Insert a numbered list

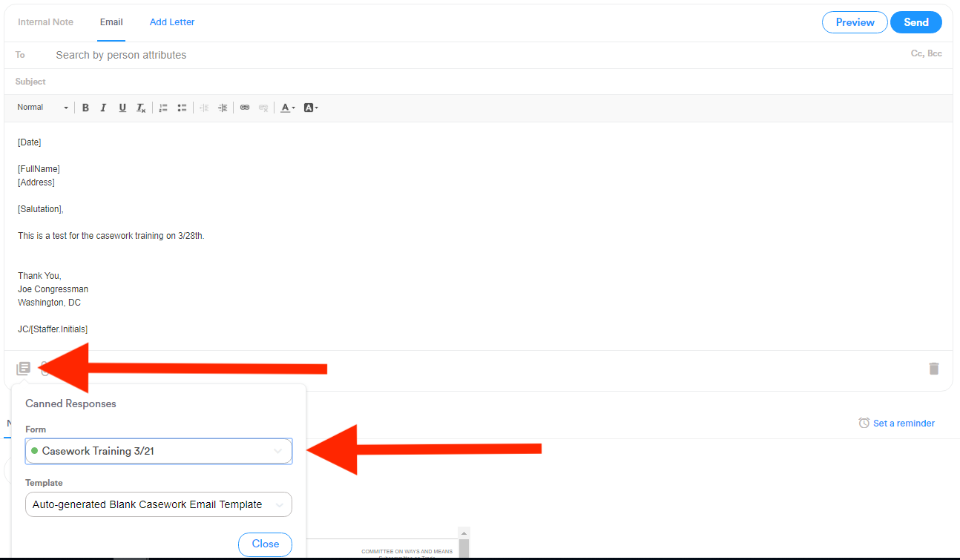tap(163, 108)
